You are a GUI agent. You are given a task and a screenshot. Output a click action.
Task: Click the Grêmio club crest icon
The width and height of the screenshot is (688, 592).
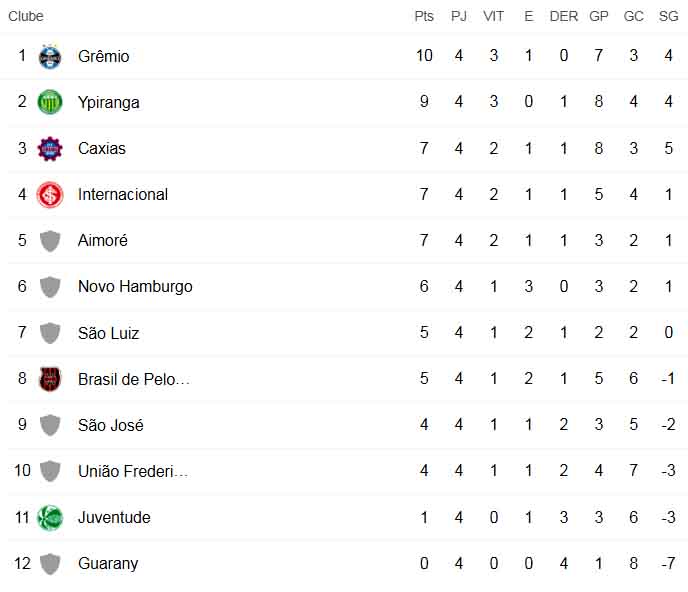tap(50, 57)
